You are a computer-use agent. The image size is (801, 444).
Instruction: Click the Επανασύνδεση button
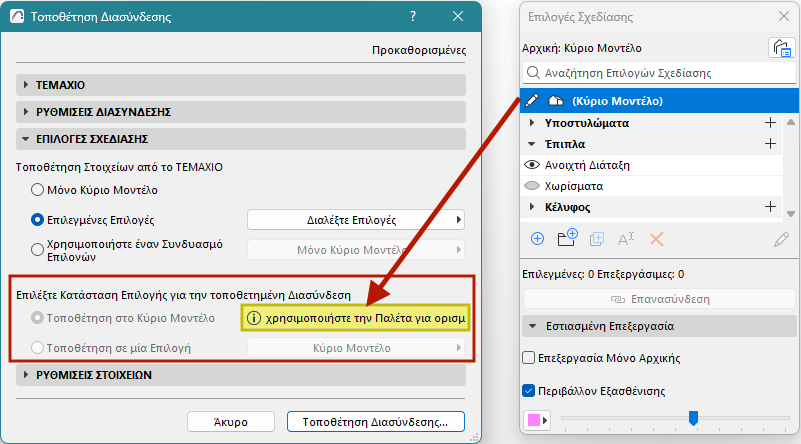pyautogui.click(x=659, y=299)
